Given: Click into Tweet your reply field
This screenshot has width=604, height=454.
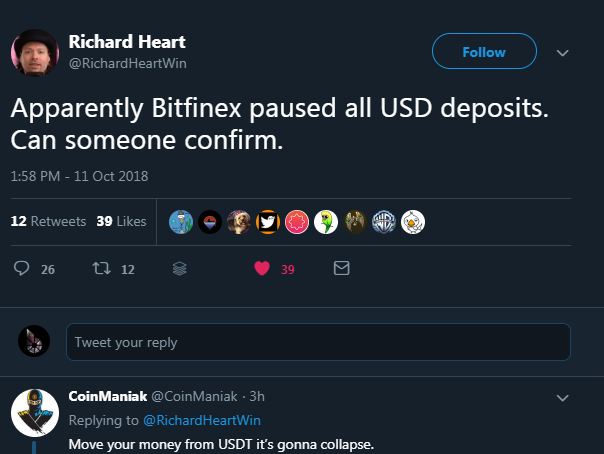Looking at the screenshot, I should click(318, 342).
